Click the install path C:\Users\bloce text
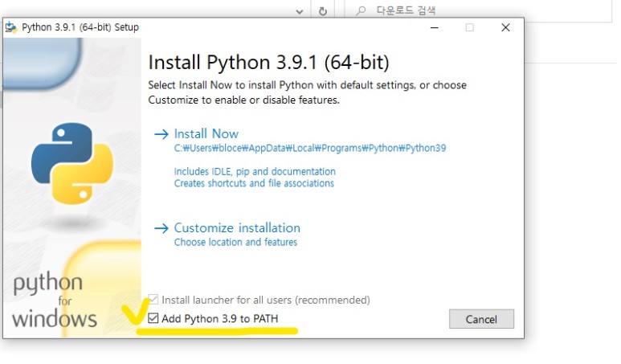 point(310,148)
